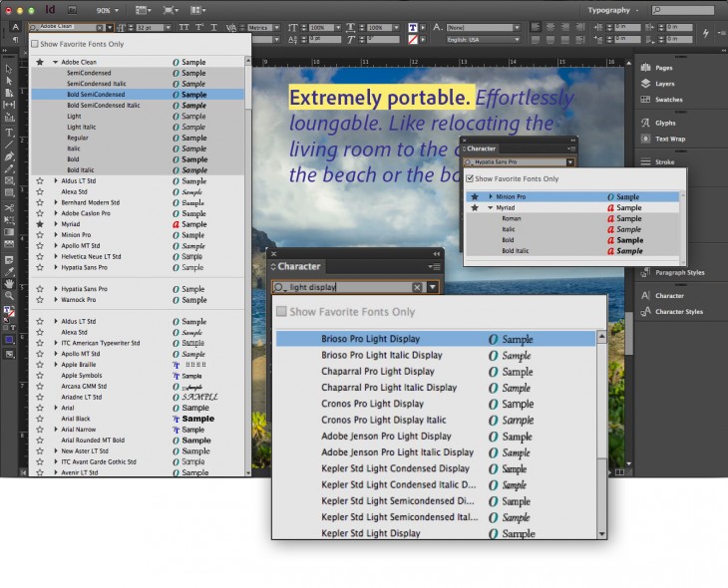Choose Brioso Pro Light Display
This screenshot has height=588, width=728.
coord(436,339)
